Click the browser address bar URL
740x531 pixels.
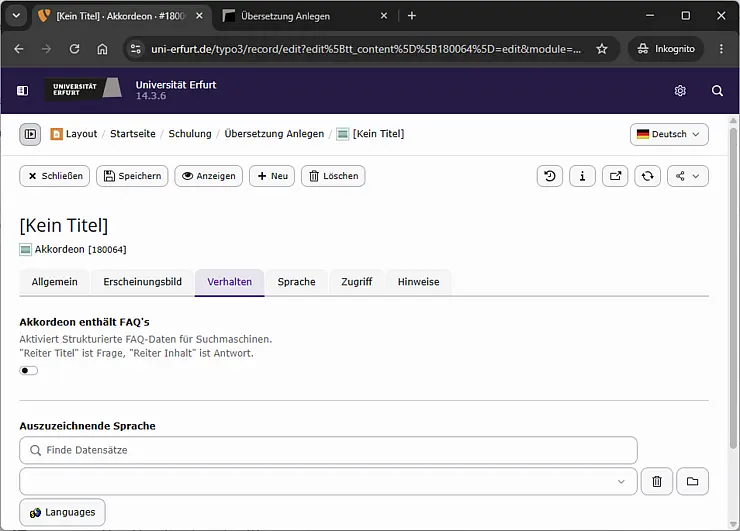366,49
